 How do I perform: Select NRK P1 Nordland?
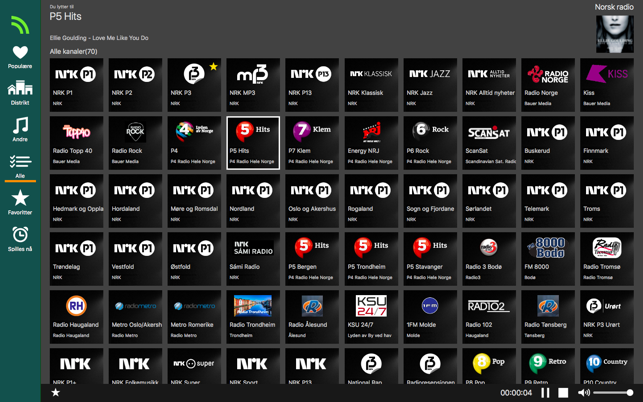click(253, 201)
